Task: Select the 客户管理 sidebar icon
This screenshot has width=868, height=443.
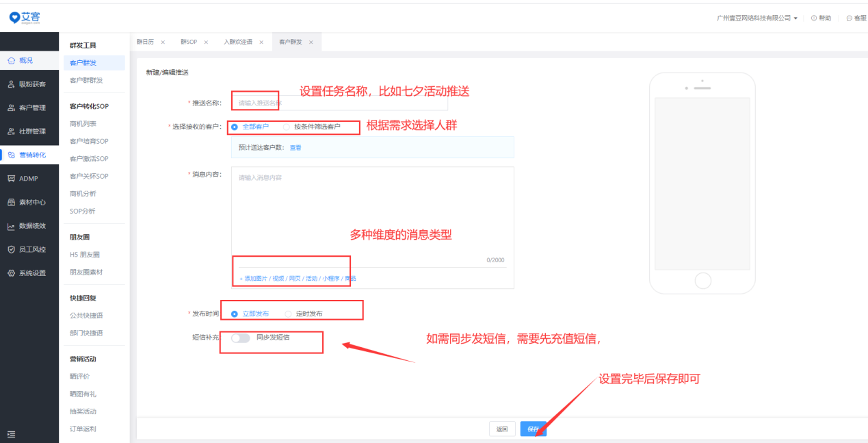Action: click(11, 108)
